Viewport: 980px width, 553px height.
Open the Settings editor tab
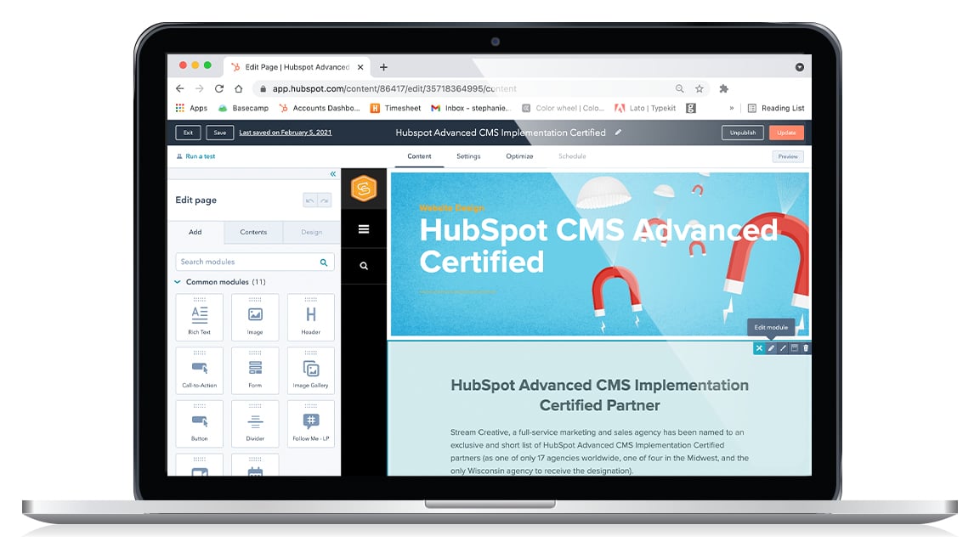point(468,156)
